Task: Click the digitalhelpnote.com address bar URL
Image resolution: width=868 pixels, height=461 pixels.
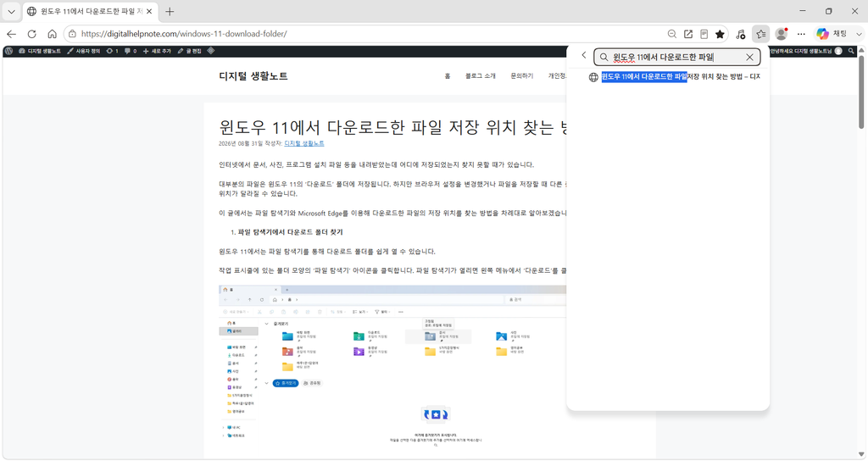Action: point(184,34)
